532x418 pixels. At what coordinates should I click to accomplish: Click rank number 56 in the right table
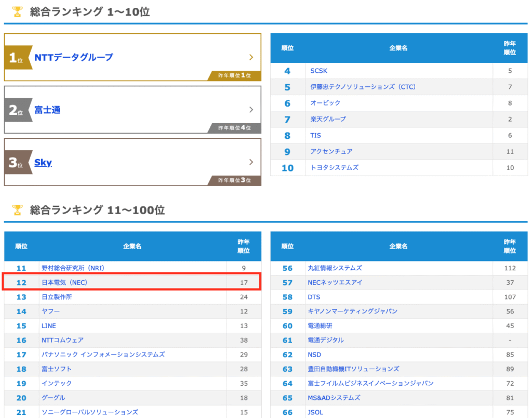coord(287,268)
